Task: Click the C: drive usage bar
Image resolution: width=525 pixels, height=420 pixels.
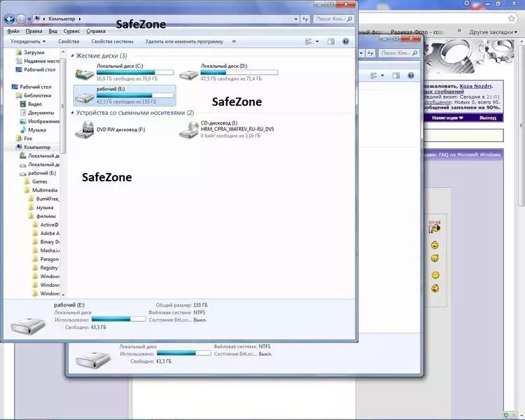Action: coord(135,72)
